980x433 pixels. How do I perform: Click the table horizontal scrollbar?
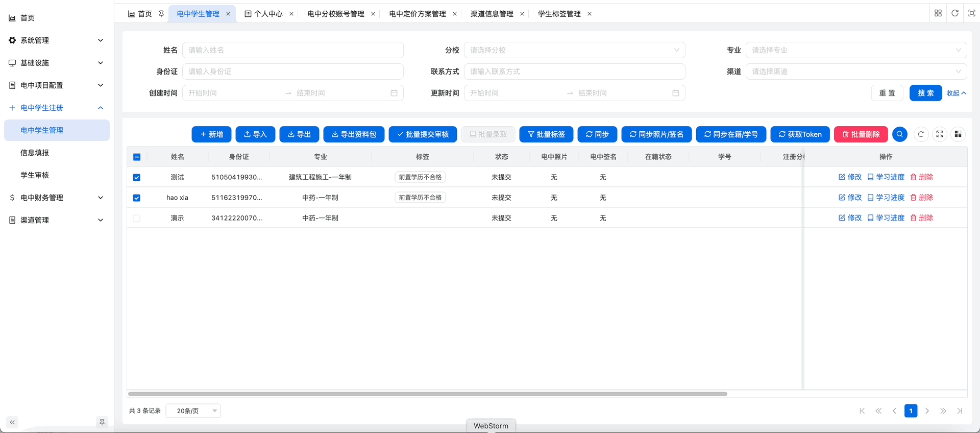[x=428, y=394]
